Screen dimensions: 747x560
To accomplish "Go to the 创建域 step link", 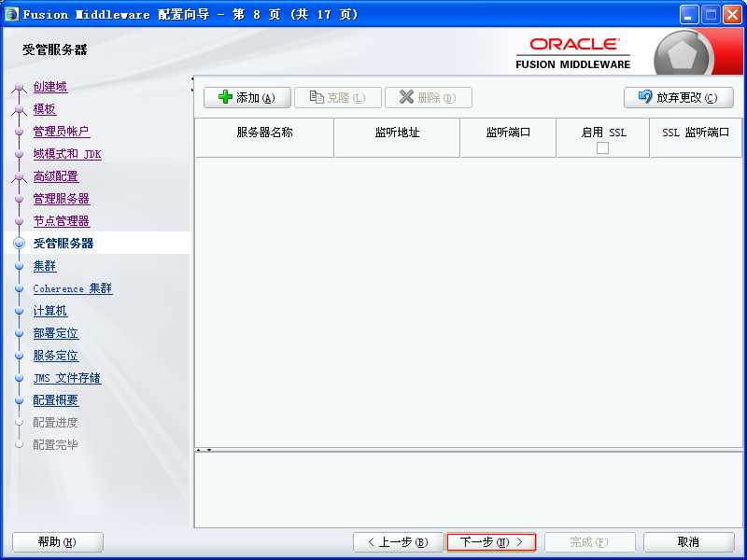I will [x=50, y=87].
